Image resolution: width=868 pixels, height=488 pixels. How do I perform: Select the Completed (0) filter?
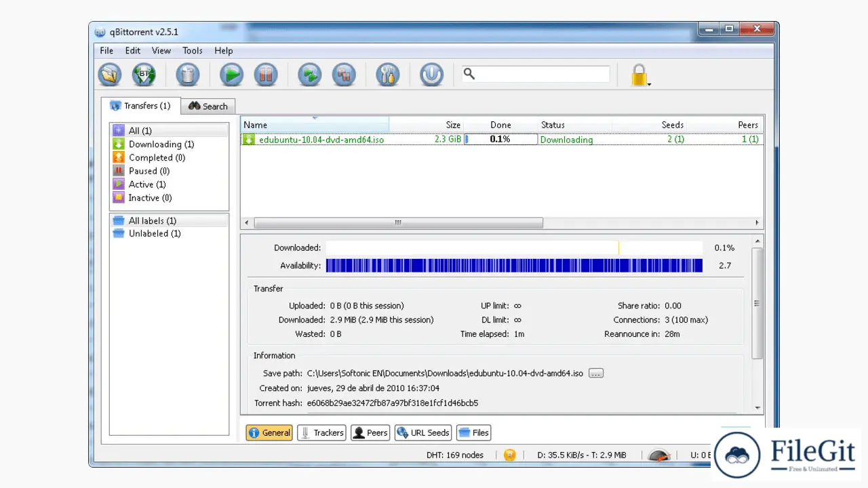pos(170,157)
